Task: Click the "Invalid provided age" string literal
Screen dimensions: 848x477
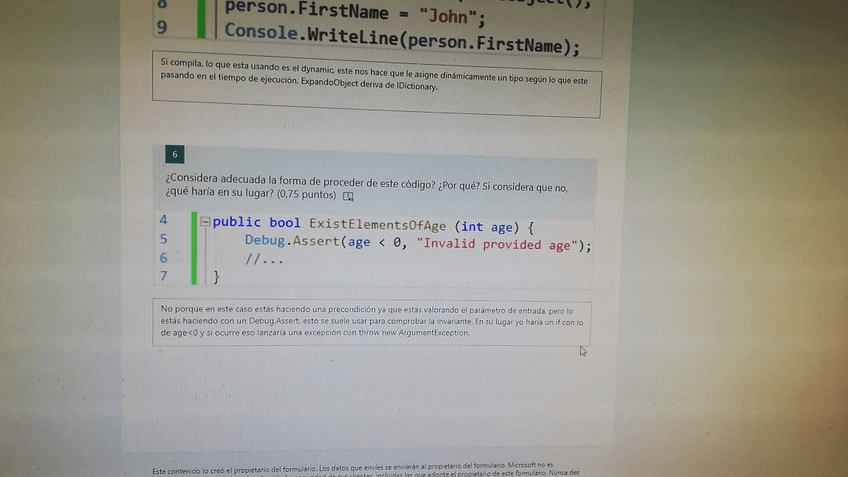Action: click(x=496, y=245)
